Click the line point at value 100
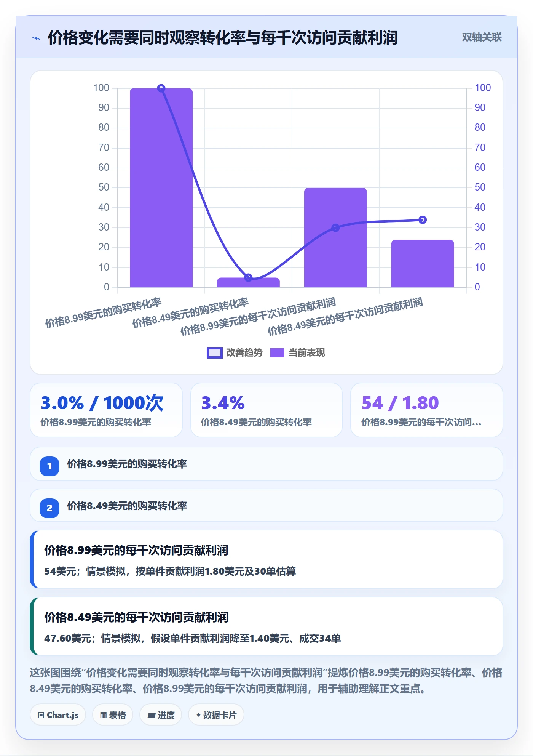 (x=161, y=88)
